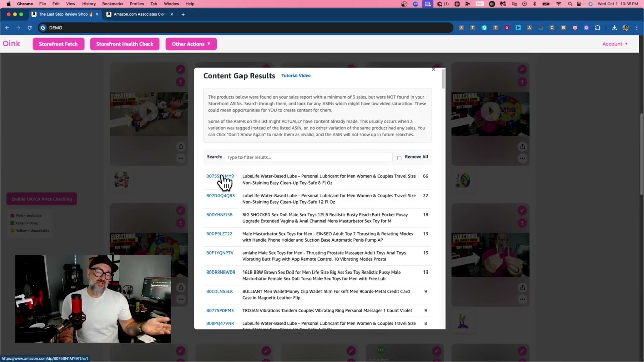Open Spotlight search icon
This screenshot has height=362, width=644.
(570, 4)
